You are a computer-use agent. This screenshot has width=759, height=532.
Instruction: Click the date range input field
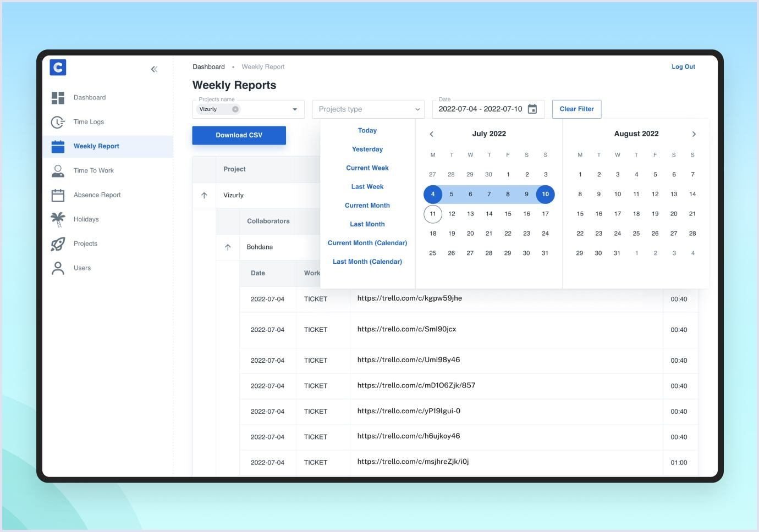tap(488, 109)
